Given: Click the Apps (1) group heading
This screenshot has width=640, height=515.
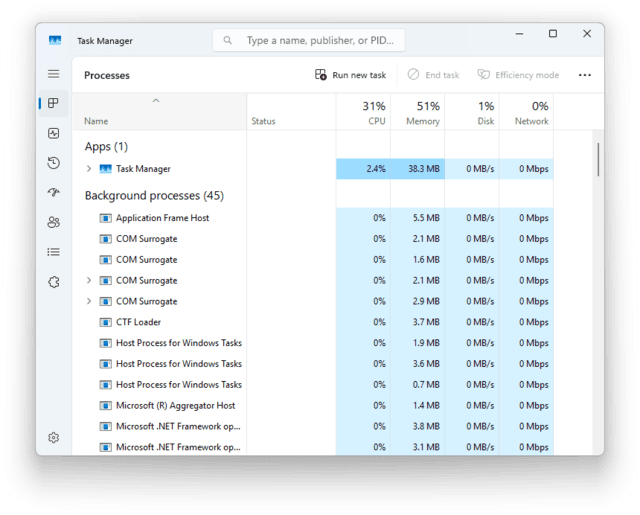Looking at the screenshot, I should tap(106, 147).
